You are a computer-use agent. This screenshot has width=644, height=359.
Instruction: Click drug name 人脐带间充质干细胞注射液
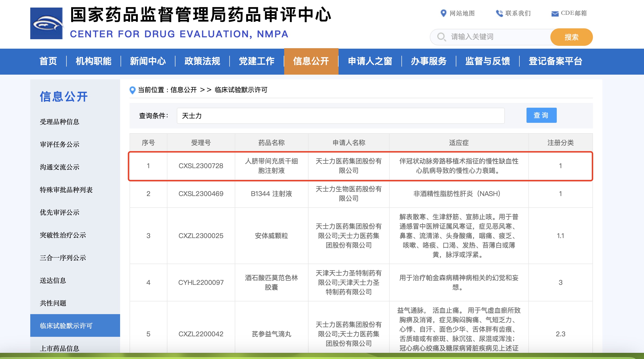(x=271, y=166)
